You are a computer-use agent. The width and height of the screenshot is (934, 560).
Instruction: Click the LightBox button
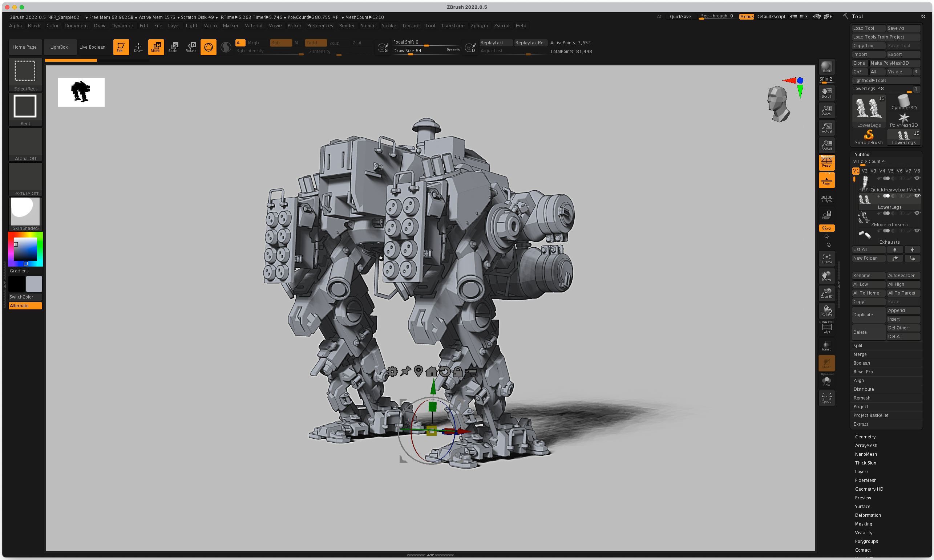(x=59, y=47)
